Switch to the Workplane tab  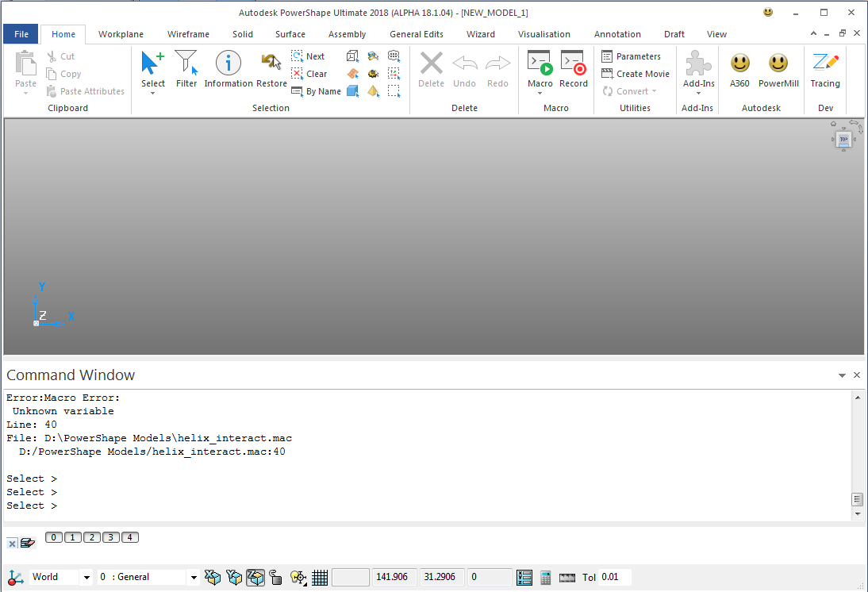coord(121,34)
